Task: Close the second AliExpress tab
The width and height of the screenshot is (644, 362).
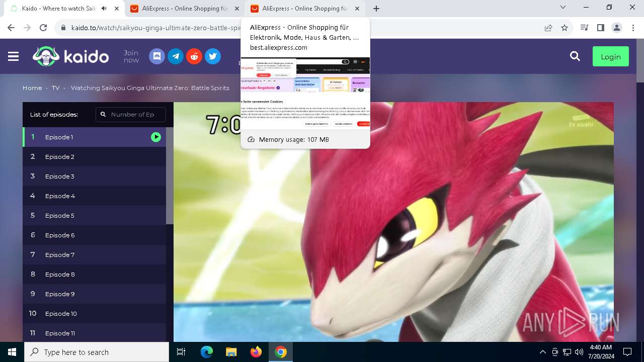Action: [237, 9]
